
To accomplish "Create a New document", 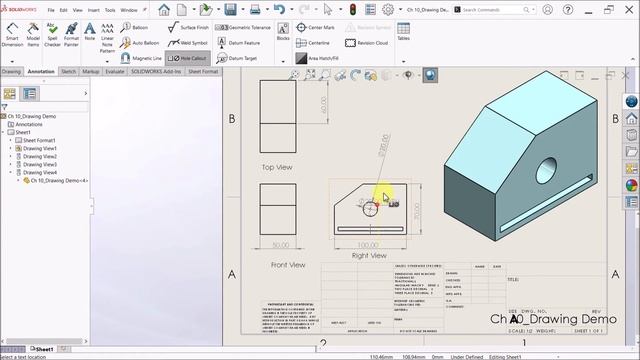I will pos(182,9).
